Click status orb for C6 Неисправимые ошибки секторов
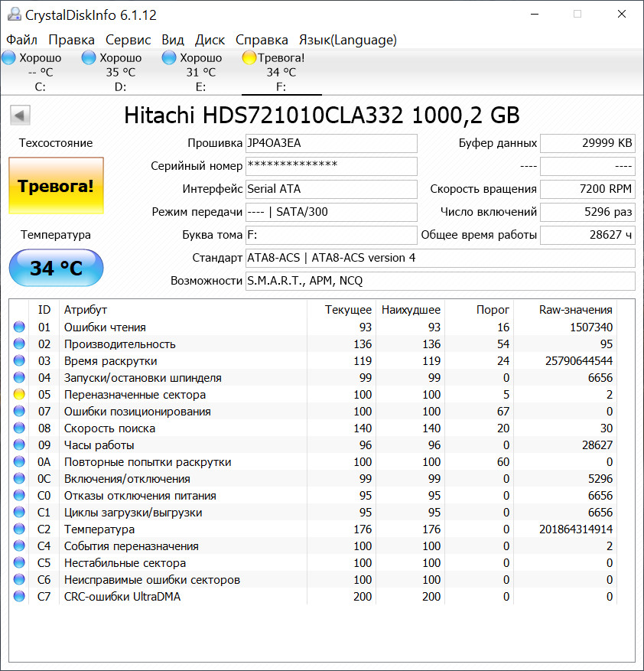Image resolution: width=644 pixels, height=671 pixels. click(x=19, y=579)
